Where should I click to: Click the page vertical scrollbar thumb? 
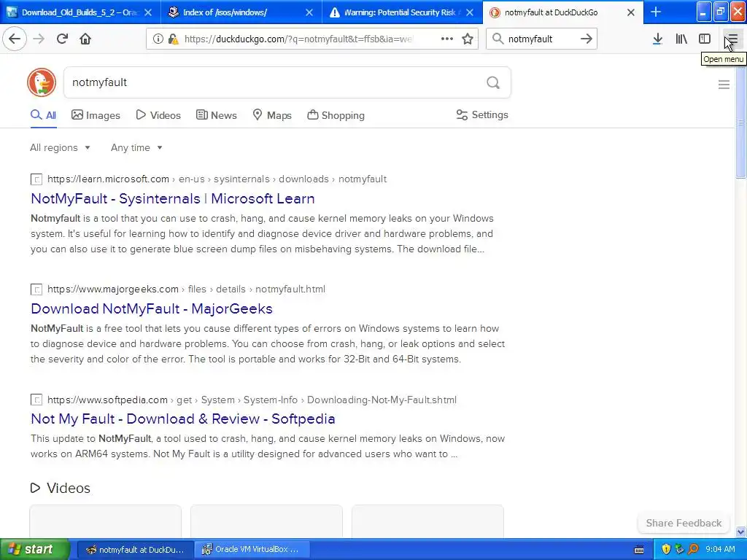(741, 122)
